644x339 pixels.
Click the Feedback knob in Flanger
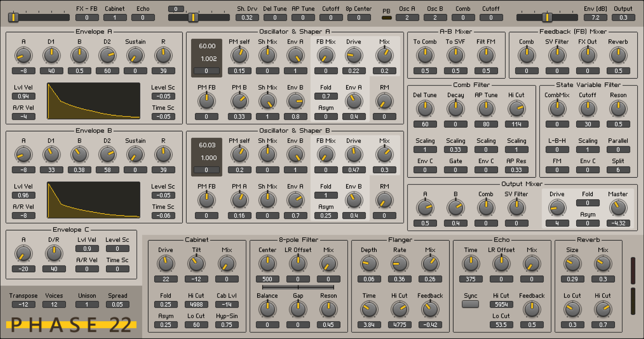[x=430, y=309]
